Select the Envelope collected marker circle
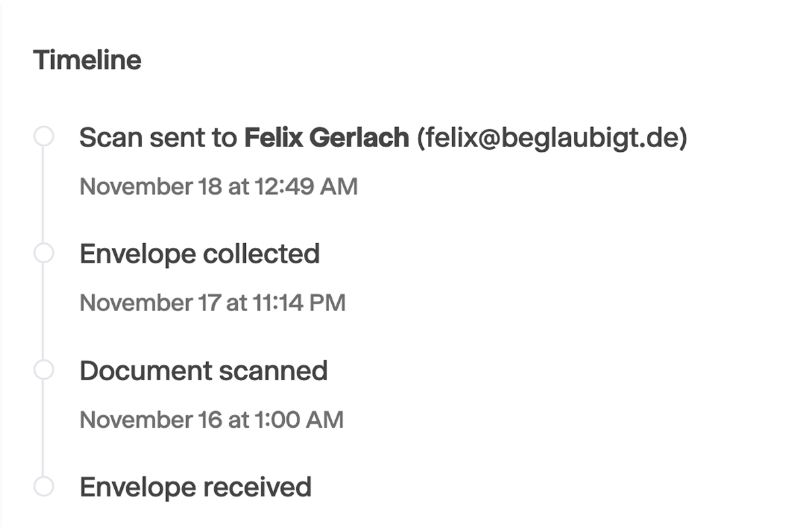The height and width of the screenshot is (532, 802). point(44,253)
